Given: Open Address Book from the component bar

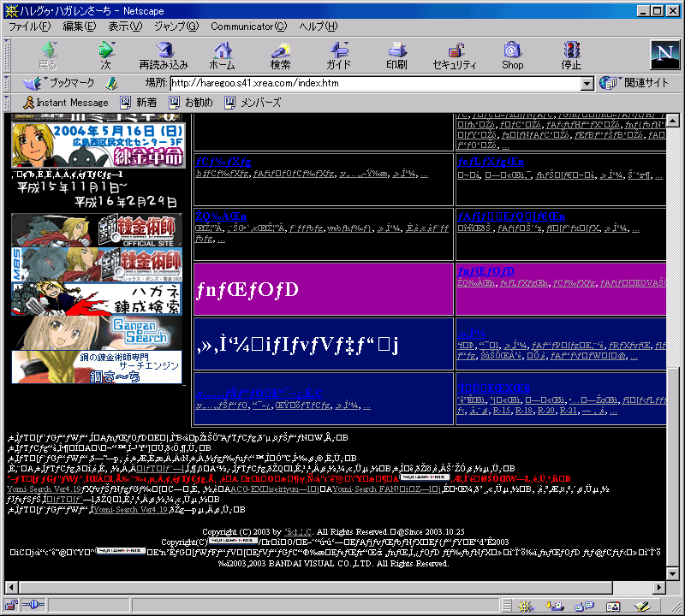Looking at the screenshot, I should pyautogui.click(x=613, y=606).
